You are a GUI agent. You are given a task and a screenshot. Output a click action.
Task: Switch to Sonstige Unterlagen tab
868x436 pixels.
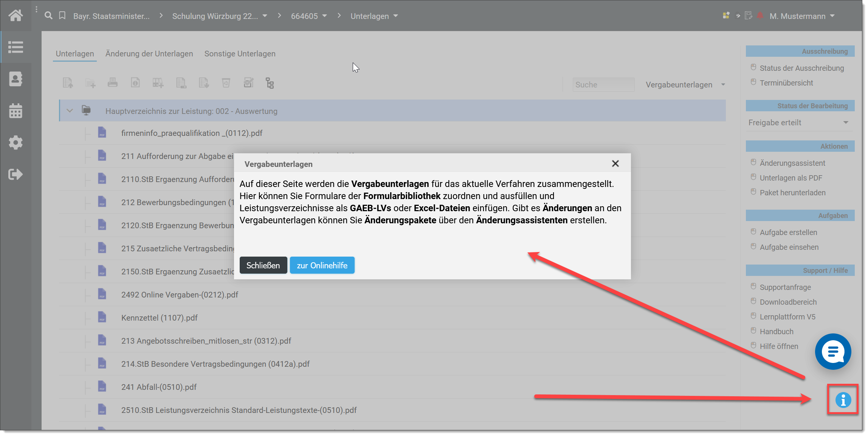[240, 54]
